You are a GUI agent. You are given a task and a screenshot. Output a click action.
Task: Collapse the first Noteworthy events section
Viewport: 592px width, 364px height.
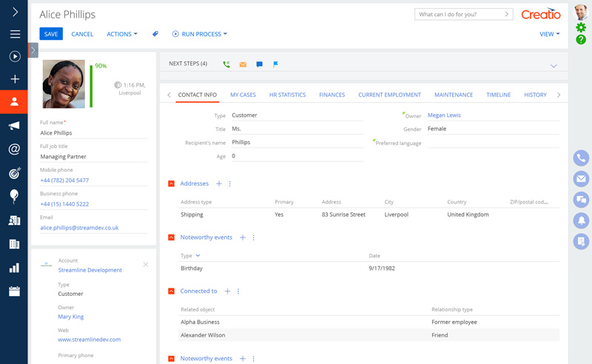172,237
